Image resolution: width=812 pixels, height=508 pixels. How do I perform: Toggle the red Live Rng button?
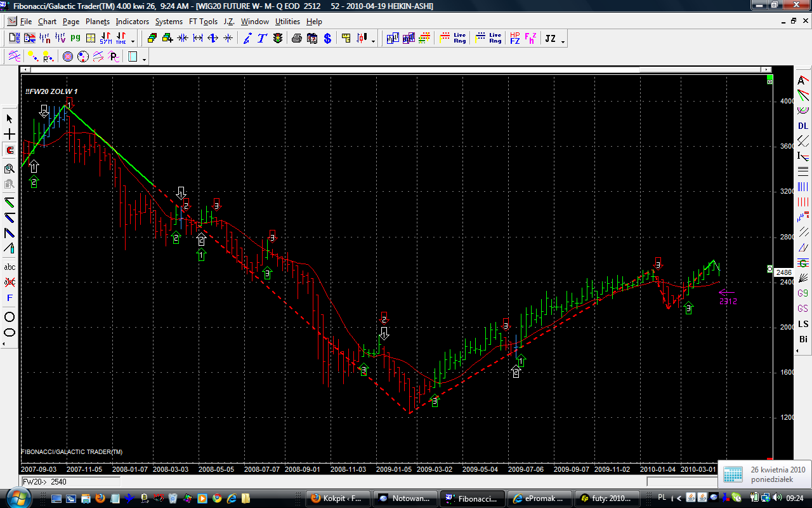[459, 39]
